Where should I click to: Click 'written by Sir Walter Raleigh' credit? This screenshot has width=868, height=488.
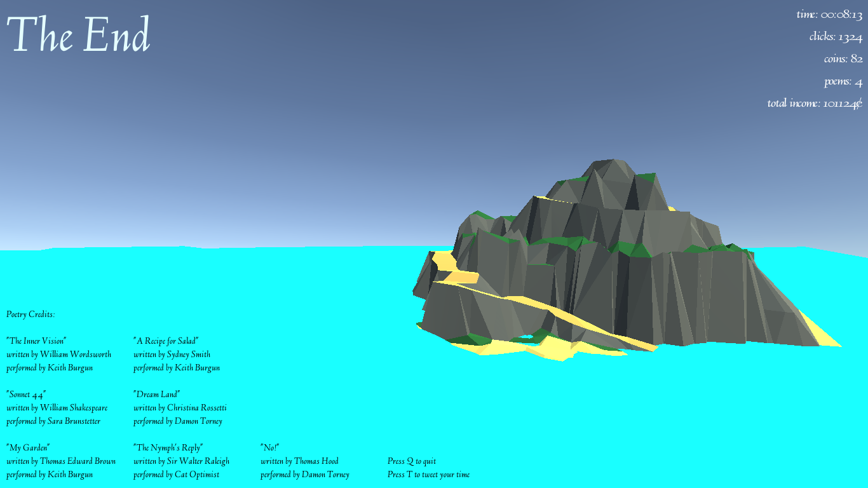click(x=181, y=461)
